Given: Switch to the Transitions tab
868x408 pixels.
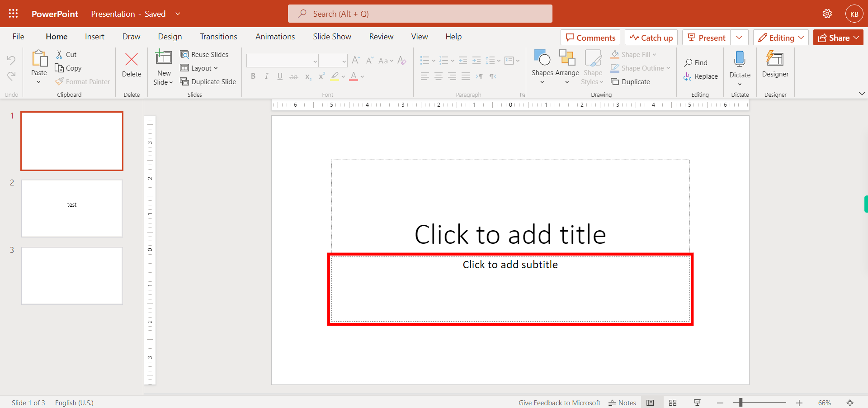Looking at the screenshot, I should [219, 37].
